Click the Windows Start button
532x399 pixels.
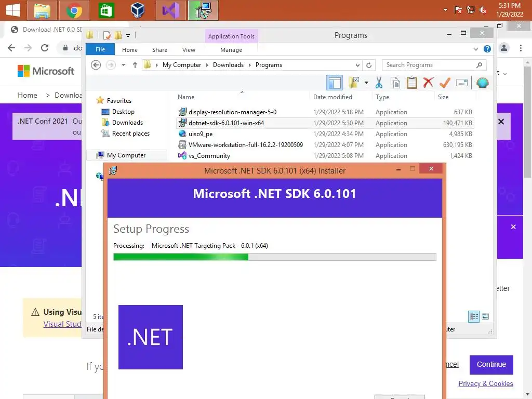13,10
